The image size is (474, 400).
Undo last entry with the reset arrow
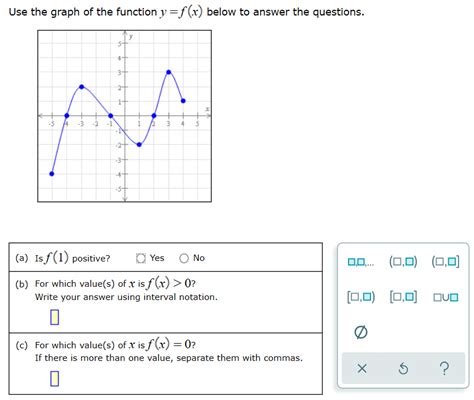tap(403, 369)
